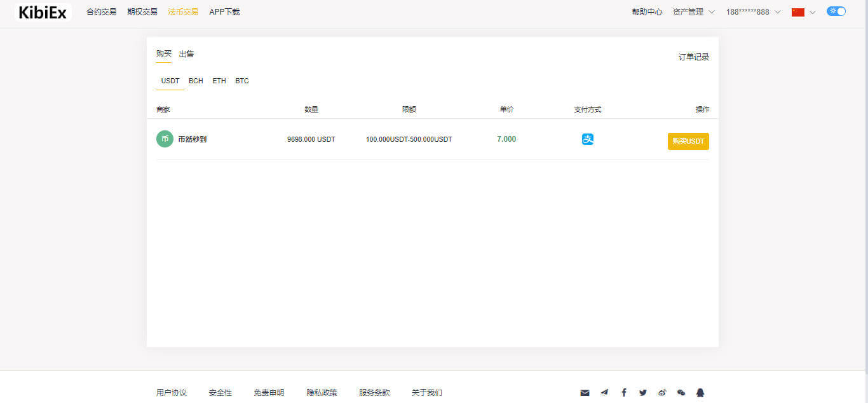This screenshot has width=868, height=403.
Task: Open 法币交易 in top navigation
Action: 183,12
